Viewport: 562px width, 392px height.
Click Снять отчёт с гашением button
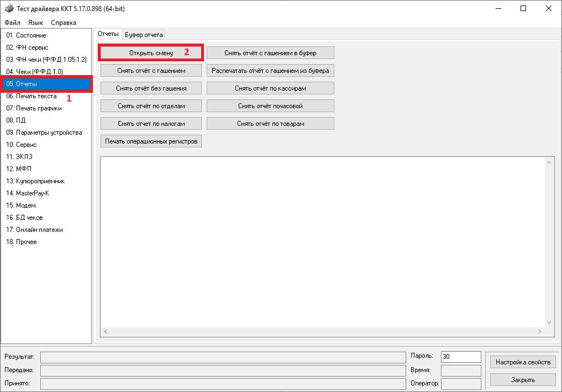click(151, 71)
